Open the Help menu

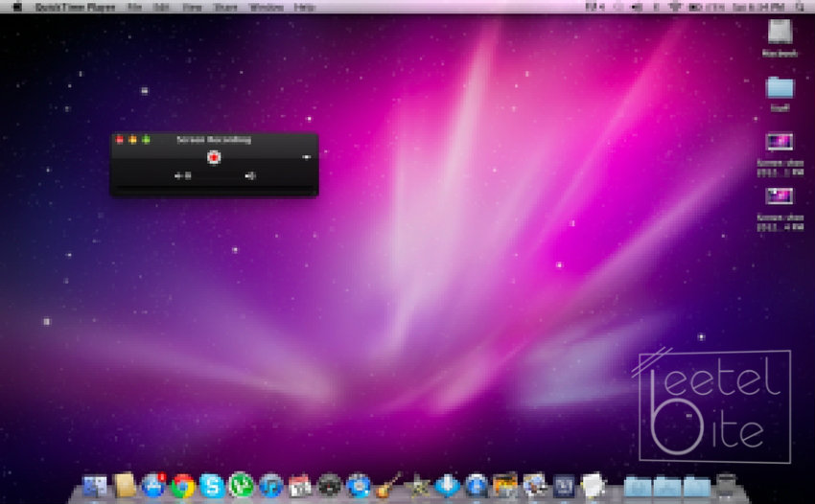(305, 7)
